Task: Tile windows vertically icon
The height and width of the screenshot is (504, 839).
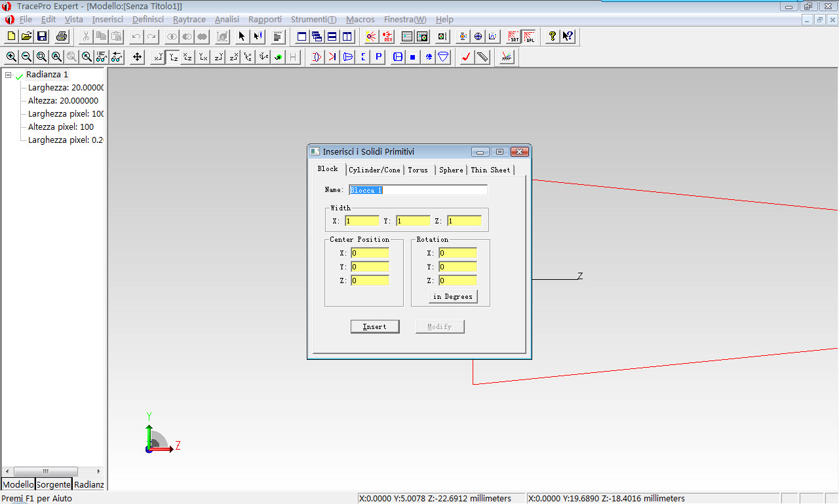Action: tap(347, 36)
